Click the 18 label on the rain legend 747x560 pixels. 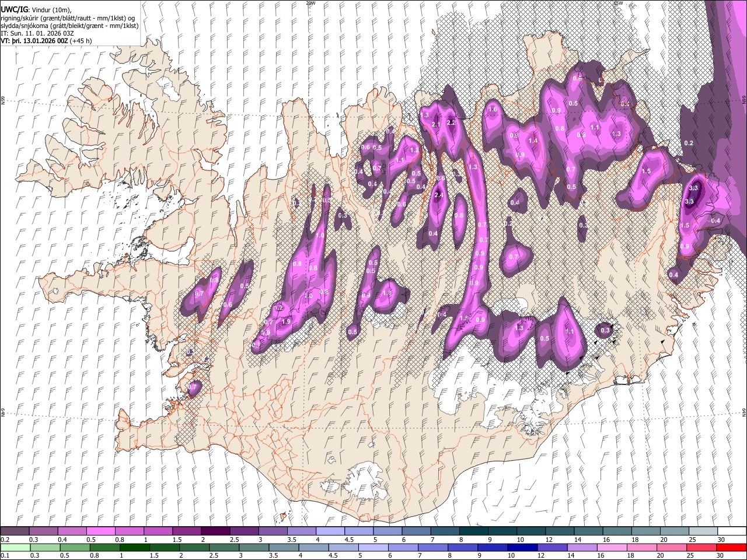tap(630, 556)
